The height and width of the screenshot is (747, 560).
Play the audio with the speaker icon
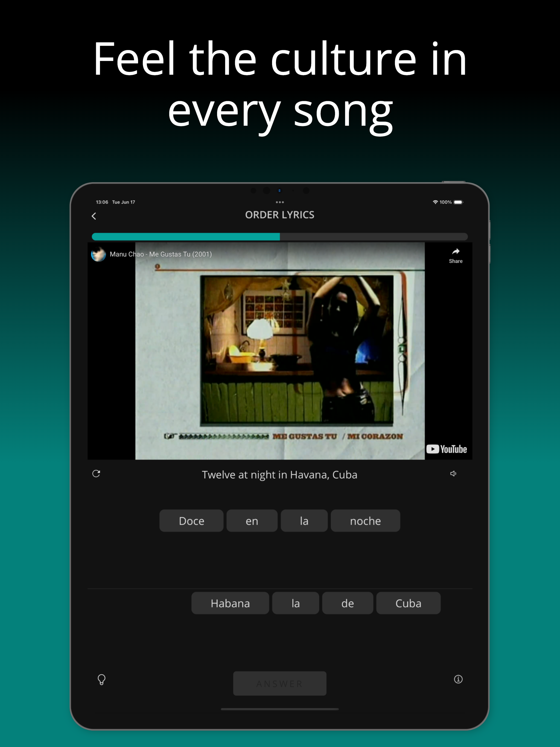453,474
